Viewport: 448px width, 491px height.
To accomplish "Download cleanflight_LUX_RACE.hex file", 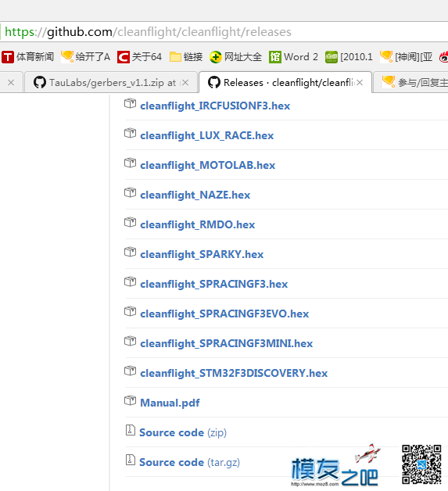I will click(207, 135).
